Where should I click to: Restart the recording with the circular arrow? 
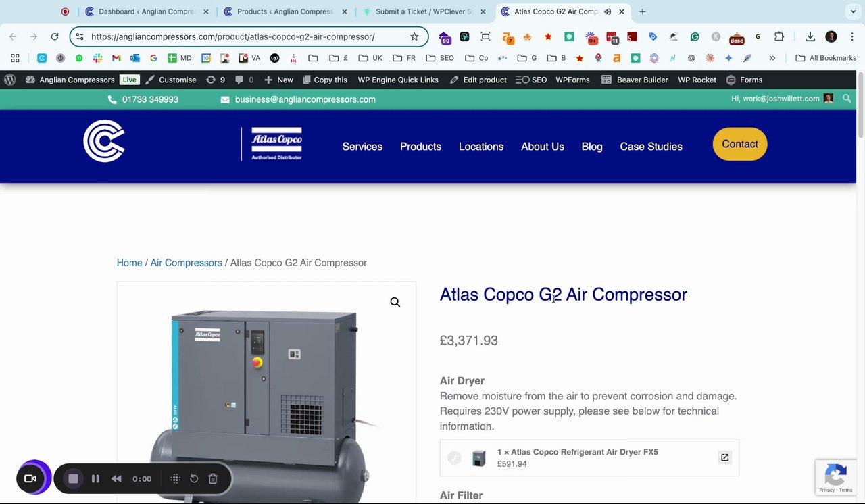(x=194, y=478)
